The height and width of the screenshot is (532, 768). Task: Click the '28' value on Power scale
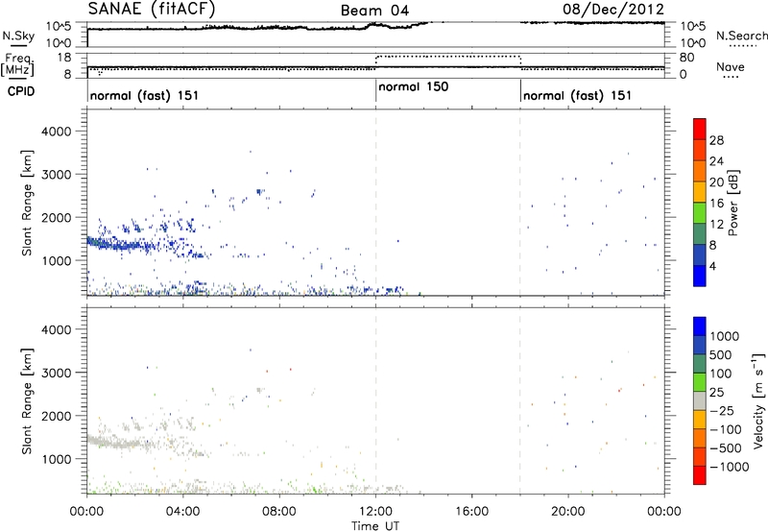click(x=716, y=140)
